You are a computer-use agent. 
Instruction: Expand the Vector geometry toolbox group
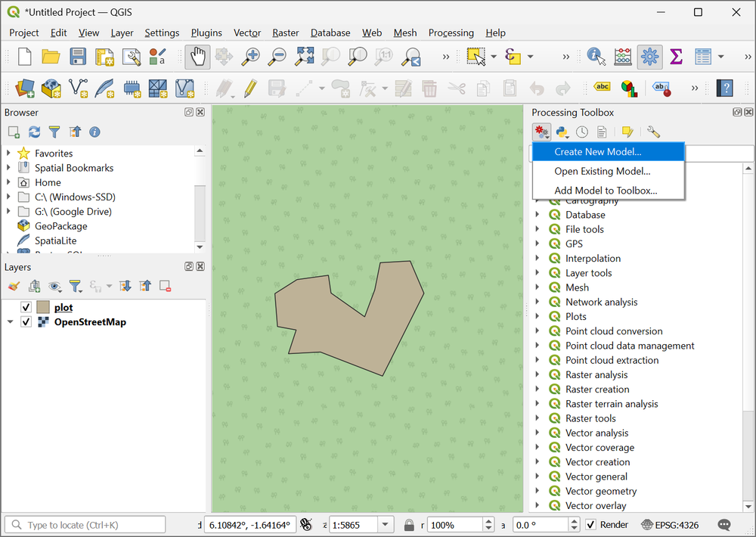click(538, 491)
